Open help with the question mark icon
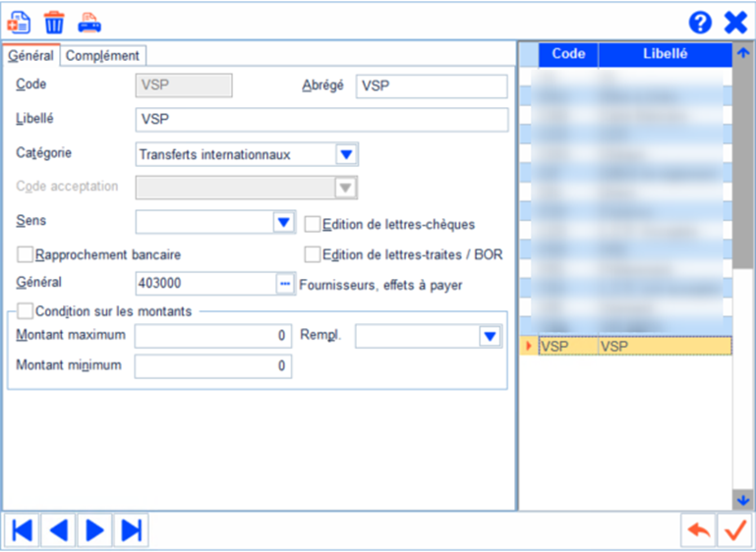 pyautogui.click(x=700, y=23)
